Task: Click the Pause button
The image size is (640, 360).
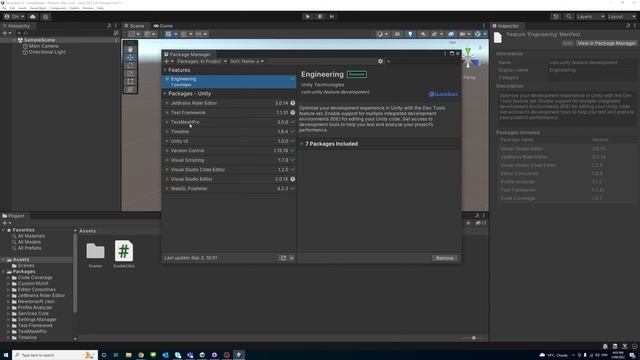Action: [x=320, y=17]
